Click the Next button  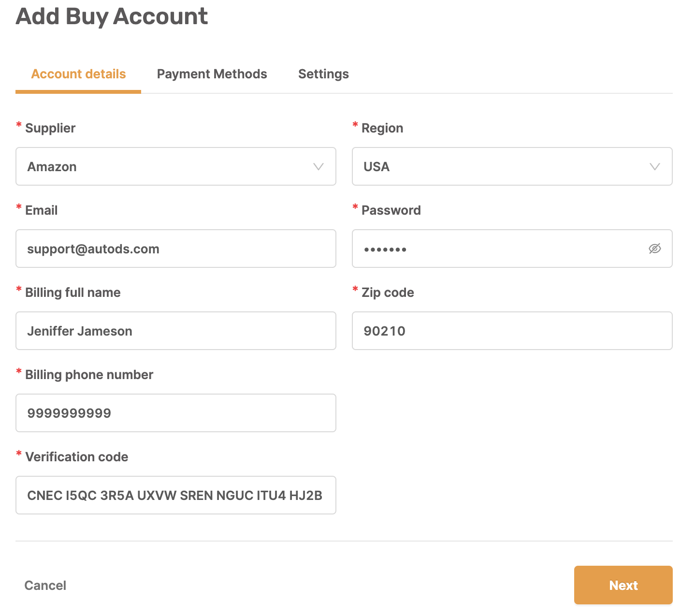click(623, 585)
